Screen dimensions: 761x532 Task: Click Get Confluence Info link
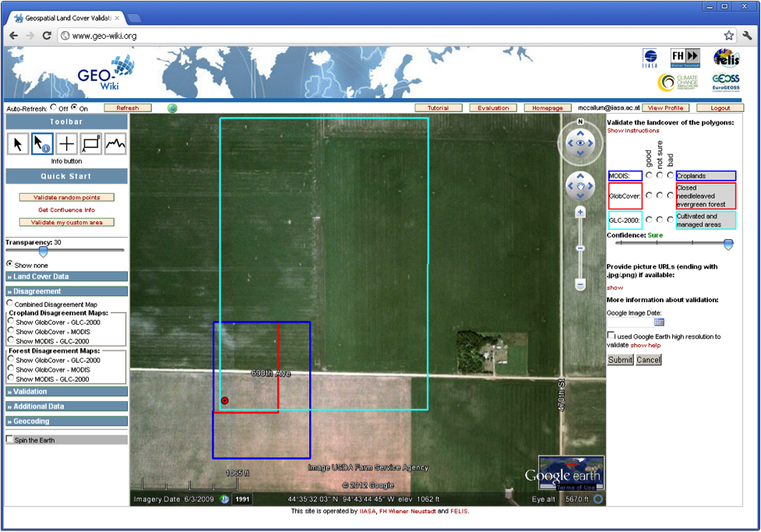pos(66,210)
